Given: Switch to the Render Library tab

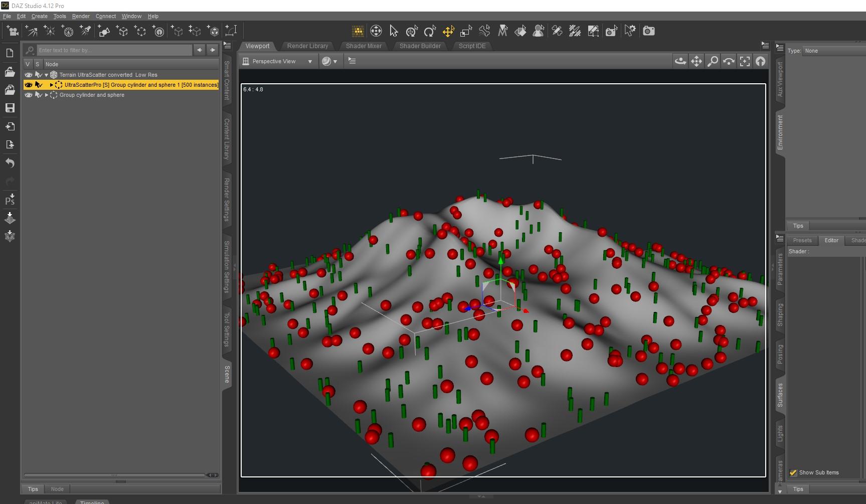Looking at the screenshot, I should coord(307,46).
